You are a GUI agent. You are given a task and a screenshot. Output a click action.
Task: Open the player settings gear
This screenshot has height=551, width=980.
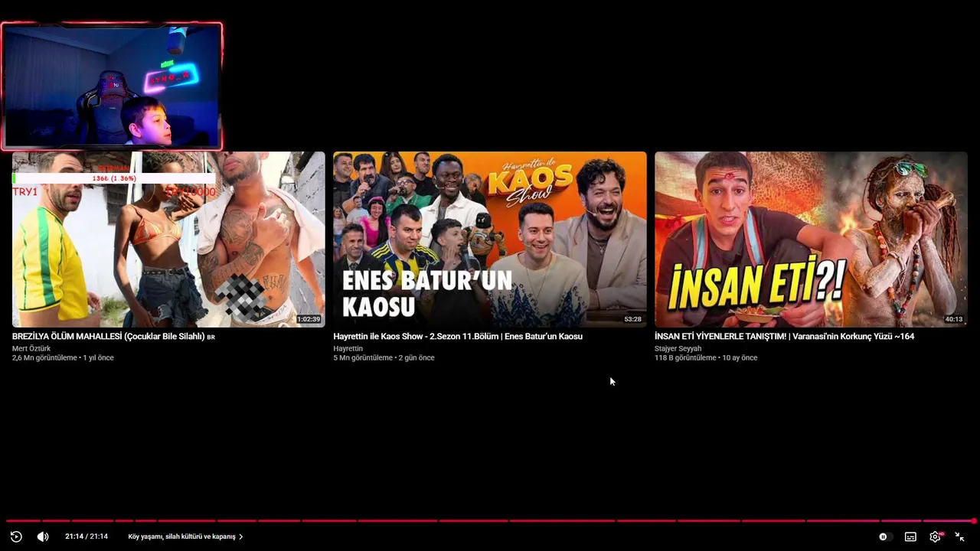point(935,536)
